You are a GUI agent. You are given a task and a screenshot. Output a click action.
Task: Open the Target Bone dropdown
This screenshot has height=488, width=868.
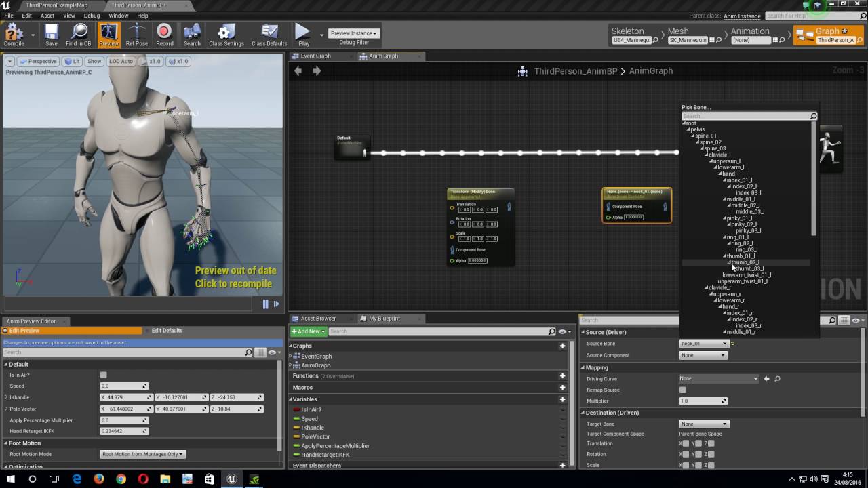(703, 424)
